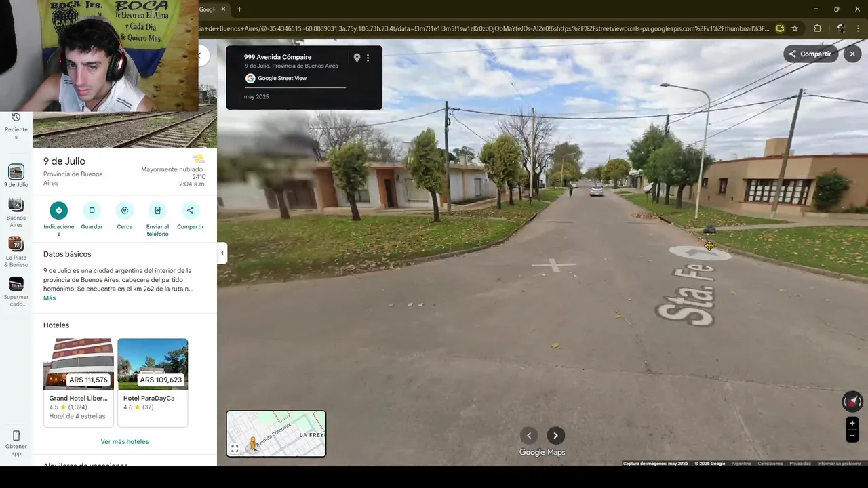Open the Hotel ParaDayCa card
The width and height of the screenshot is (868, 488).
[153, 383]
